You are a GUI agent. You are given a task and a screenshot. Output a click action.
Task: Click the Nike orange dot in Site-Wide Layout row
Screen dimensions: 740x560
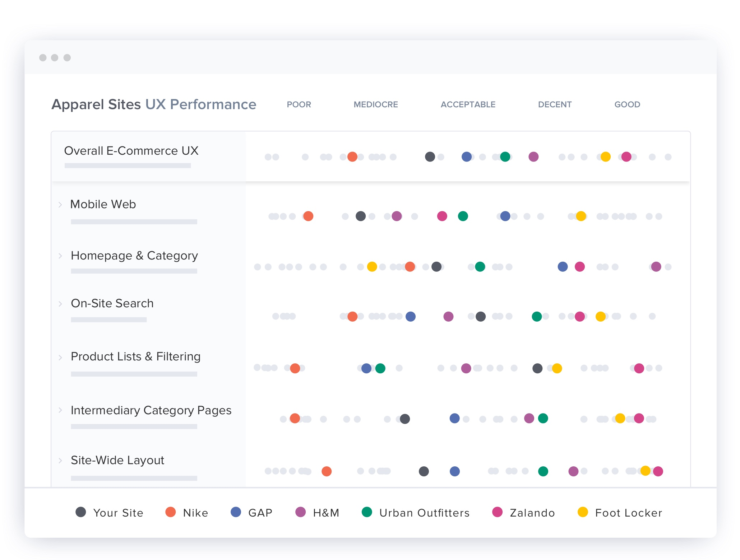pyautogui.click(x=327, y=471)
